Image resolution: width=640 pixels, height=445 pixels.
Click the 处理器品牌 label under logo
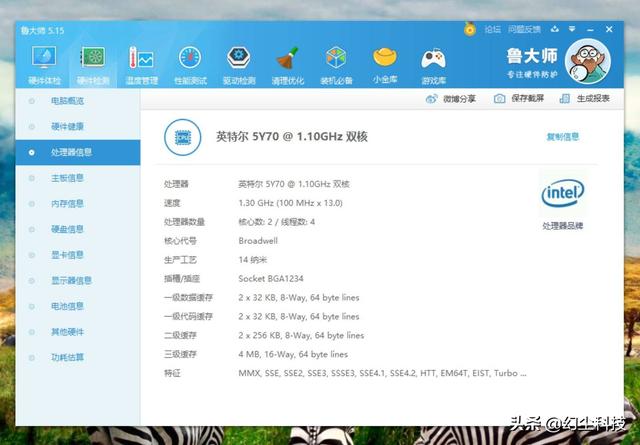pos(562,226)
